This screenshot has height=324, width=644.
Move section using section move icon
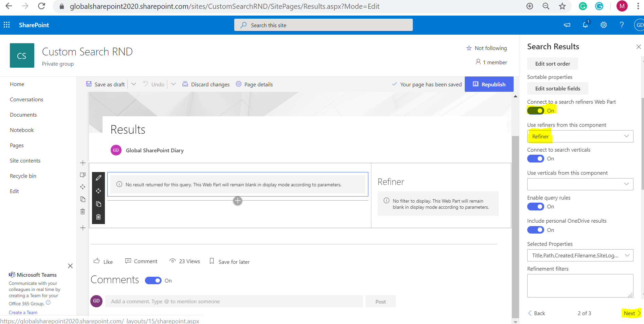point(82,187)
